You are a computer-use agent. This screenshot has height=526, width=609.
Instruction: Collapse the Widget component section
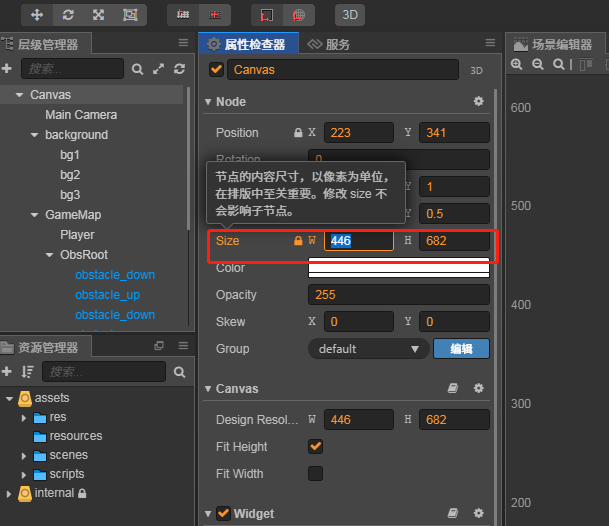click(208, 514)
